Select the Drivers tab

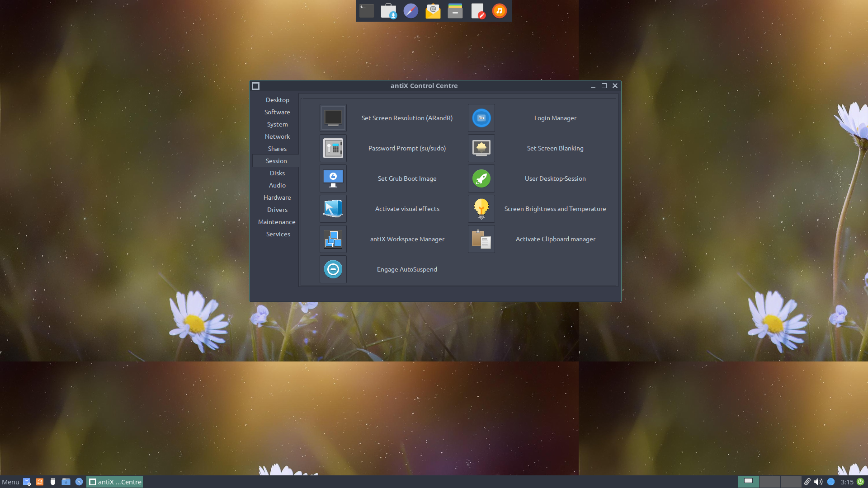point(277,210)
